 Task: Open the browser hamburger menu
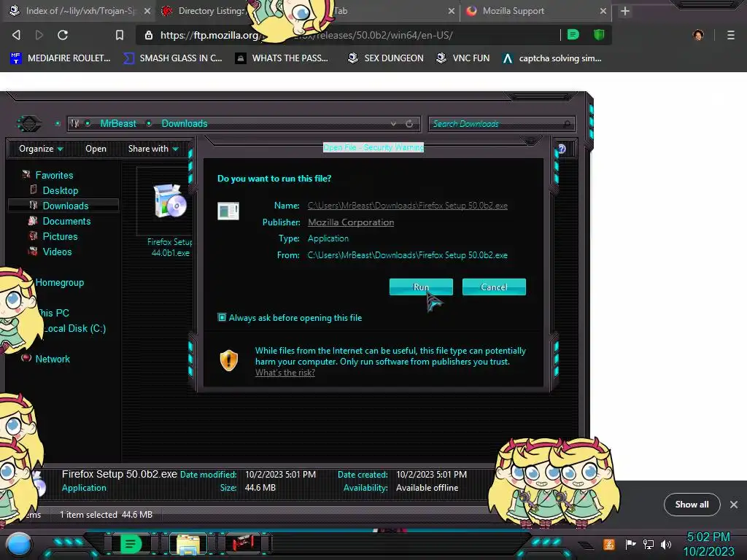tap(731, 35)
